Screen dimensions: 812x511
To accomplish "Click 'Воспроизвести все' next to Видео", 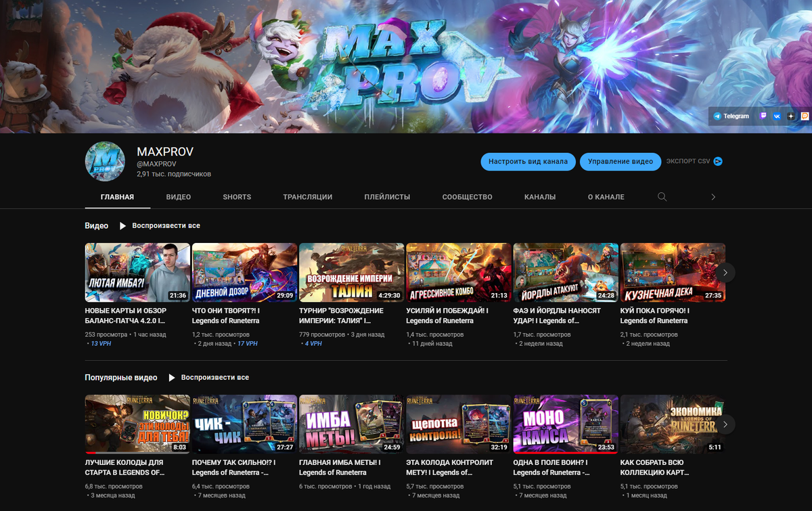I will point(166,225).
